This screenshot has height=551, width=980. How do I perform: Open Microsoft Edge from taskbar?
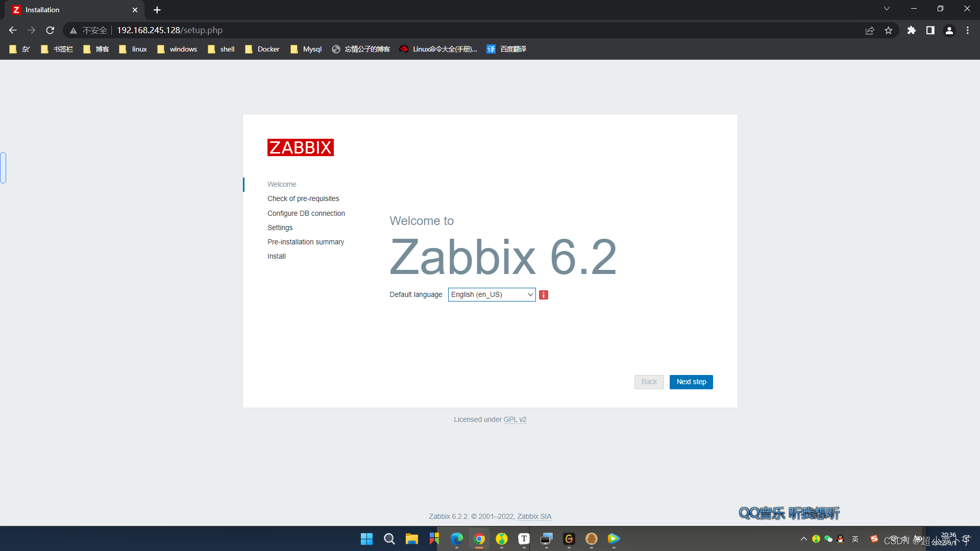pyautogui.click(x=457, y=539)
